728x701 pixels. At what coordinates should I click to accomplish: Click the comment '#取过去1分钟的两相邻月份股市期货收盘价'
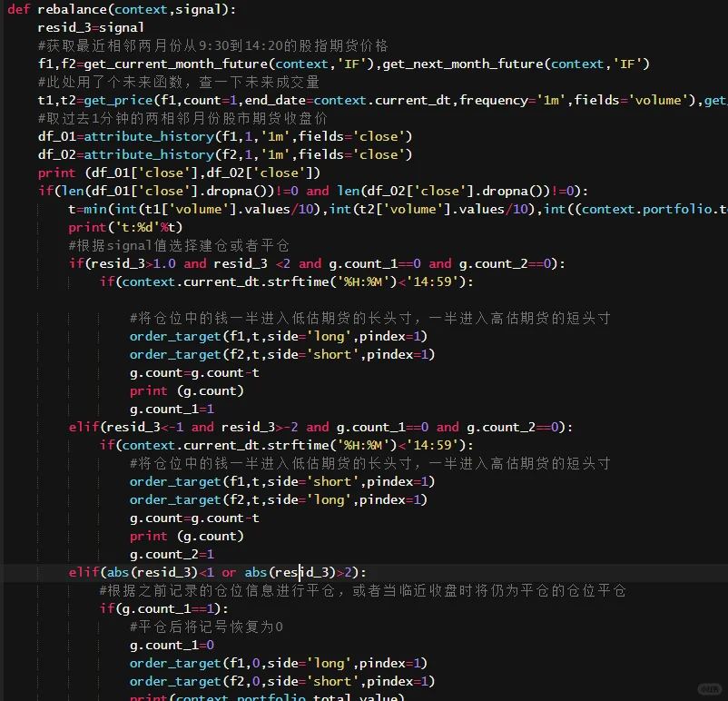(x=182, y=118)
